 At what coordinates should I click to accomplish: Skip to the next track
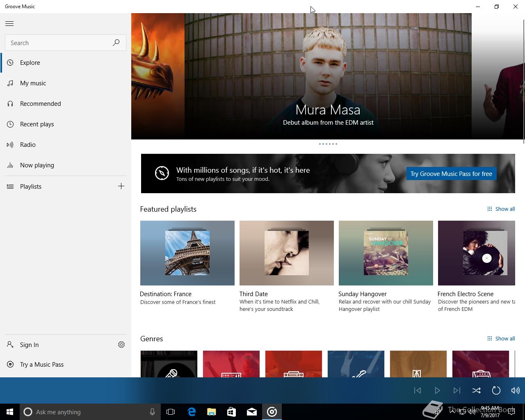tap(457, 390)
